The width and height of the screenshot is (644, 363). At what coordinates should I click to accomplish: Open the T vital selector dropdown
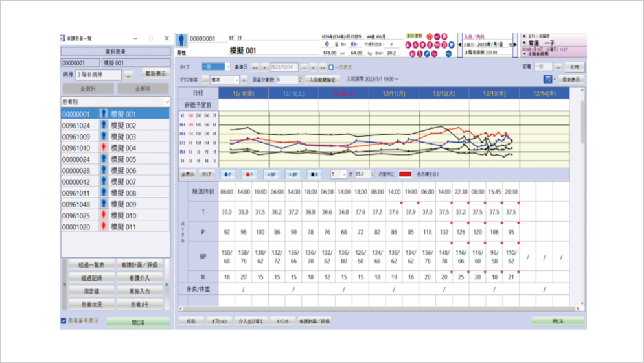pos(343,174)
